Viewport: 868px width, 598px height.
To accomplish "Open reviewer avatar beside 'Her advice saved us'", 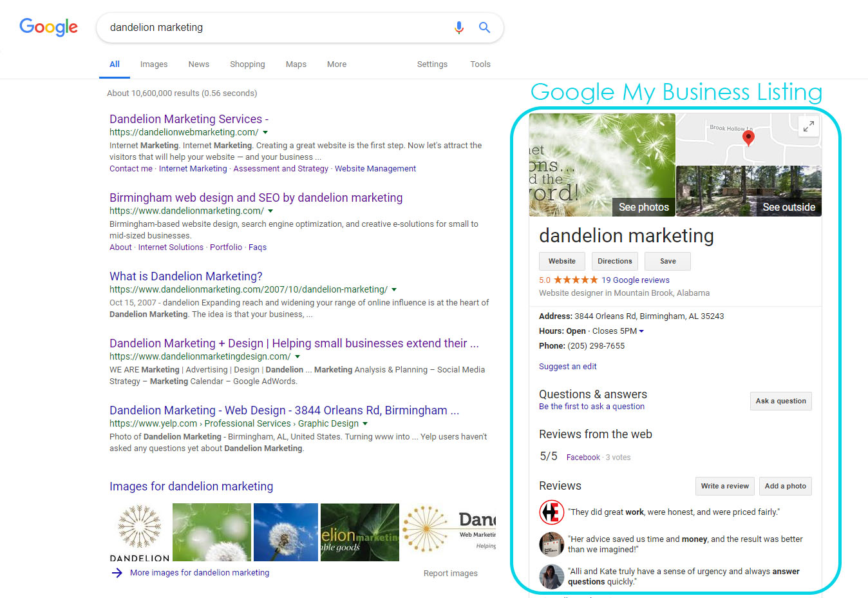I will (551, 544).
